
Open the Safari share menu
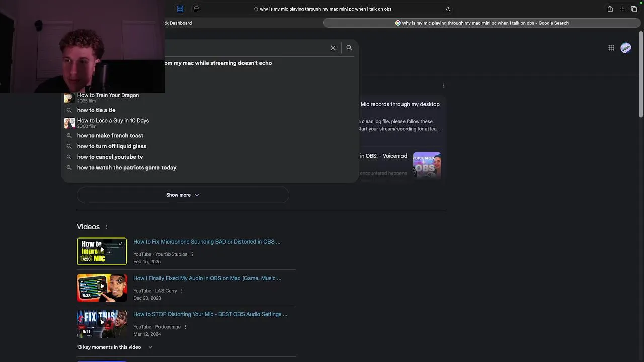(610, 9)
